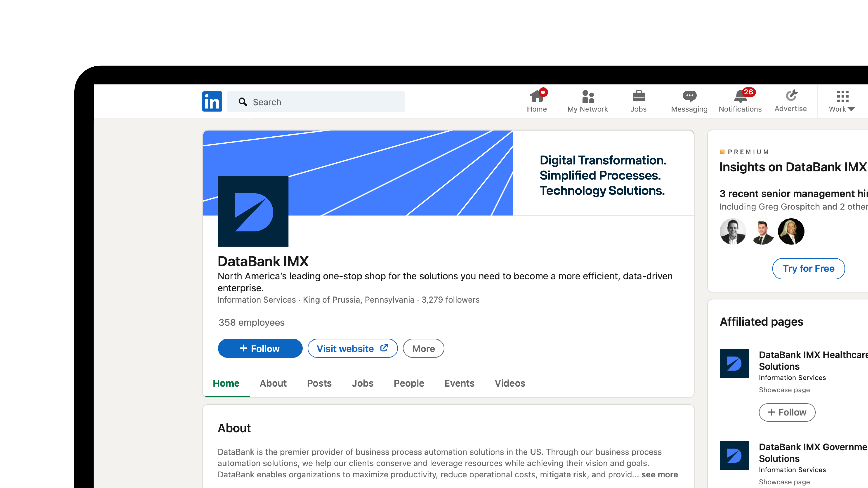Click the '26' notifications badge

tap(748, 92)
